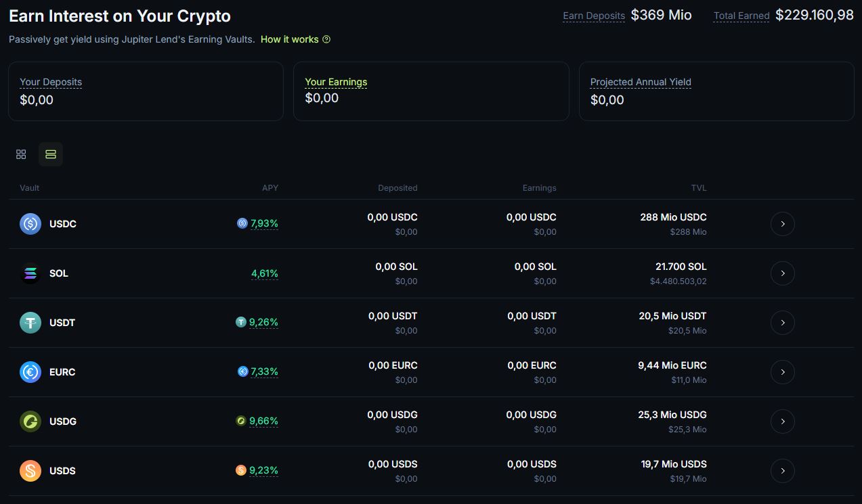
Task: Click the Earn Deposits label
Action: click(x=594, y=16)
